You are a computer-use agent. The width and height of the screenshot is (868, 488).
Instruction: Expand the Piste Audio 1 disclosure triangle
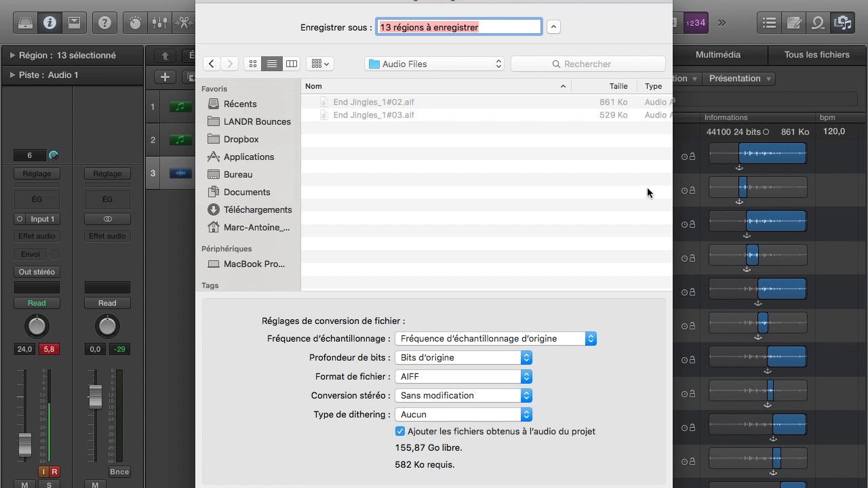(x=12, y=75)
